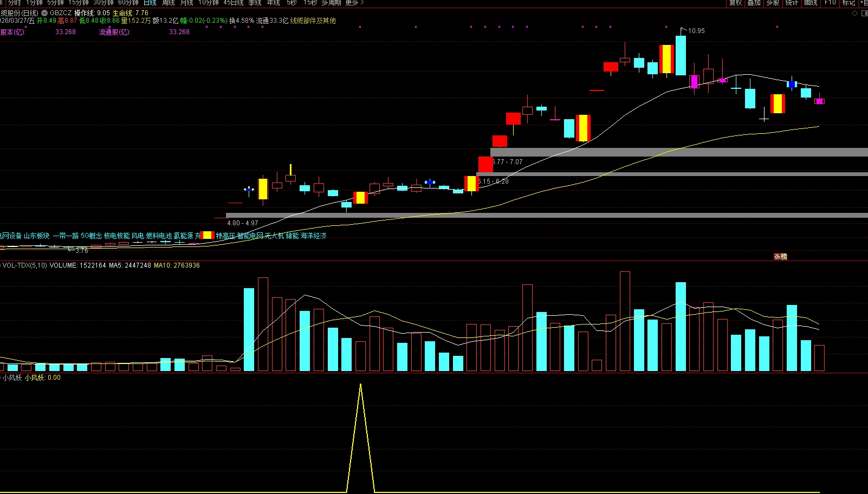Select the 15分钟 period tab

(79, 3)
